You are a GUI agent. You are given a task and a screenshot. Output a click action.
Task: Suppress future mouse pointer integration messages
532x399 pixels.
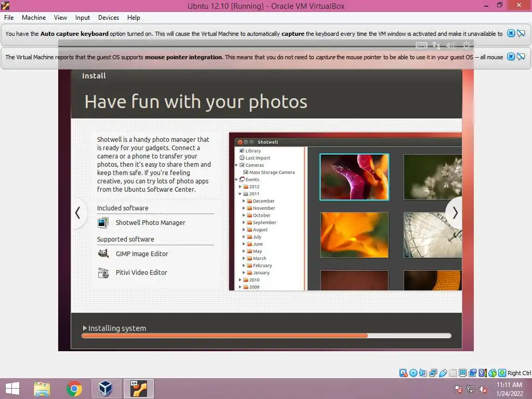[521, 57]
